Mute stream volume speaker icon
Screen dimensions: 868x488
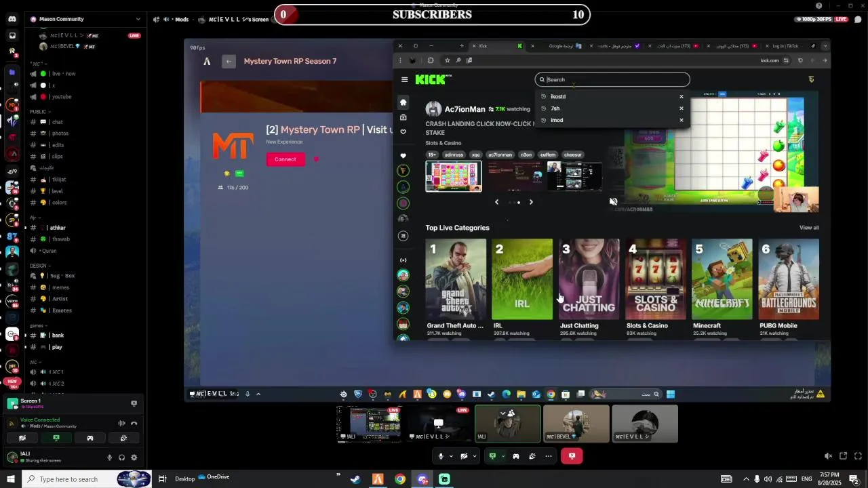point(828,456)
